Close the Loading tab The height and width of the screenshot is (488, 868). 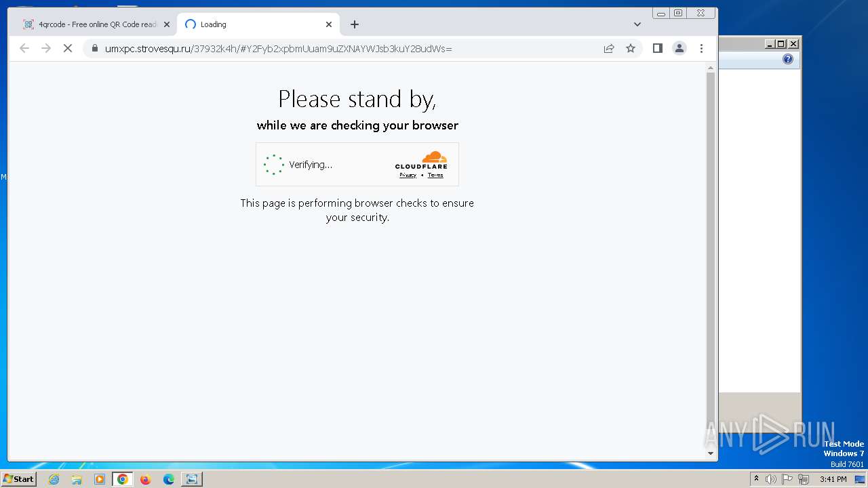coord(329,24)
